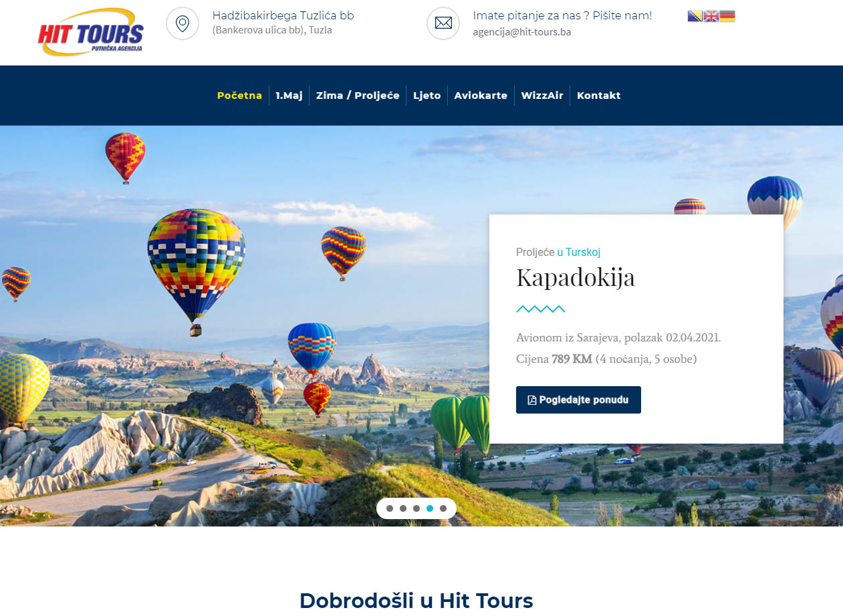Switch language via Bosnian flag

(695, 17)
